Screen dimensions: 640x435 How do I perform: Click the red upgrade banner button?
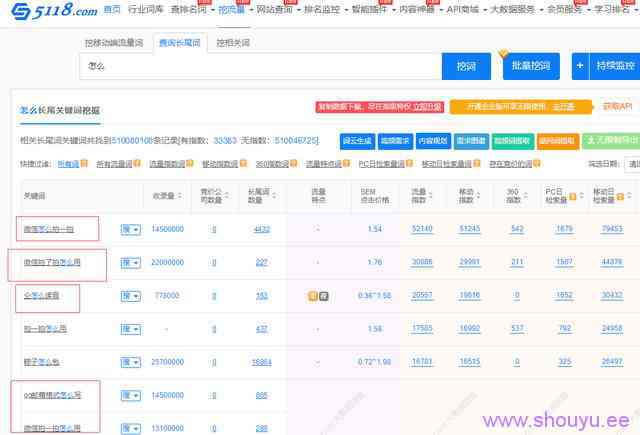pyautogui.click(x=380, y=107)
